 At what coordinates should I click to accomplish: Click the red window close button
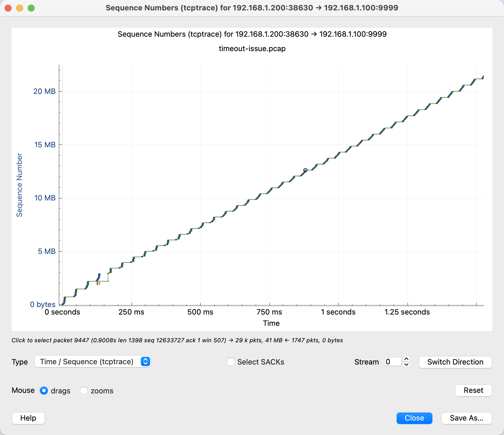[8, 8]
